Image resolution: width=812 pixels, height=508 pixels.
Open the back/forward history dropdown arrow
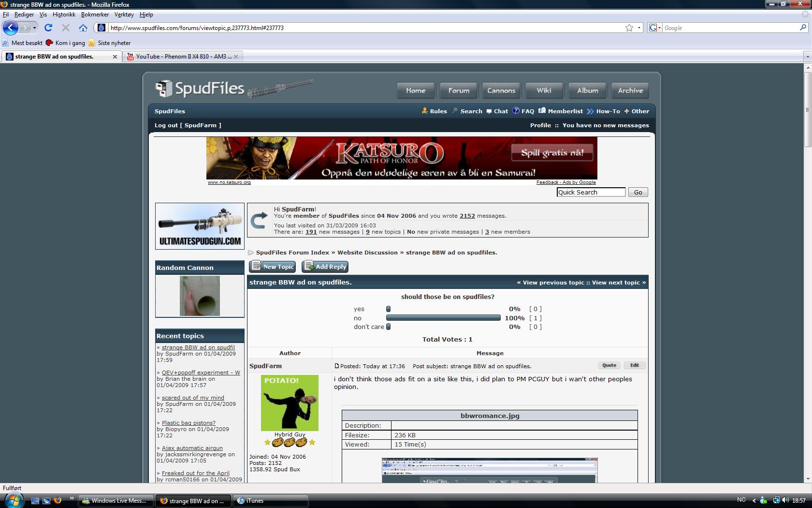click(x=34, y=28)
